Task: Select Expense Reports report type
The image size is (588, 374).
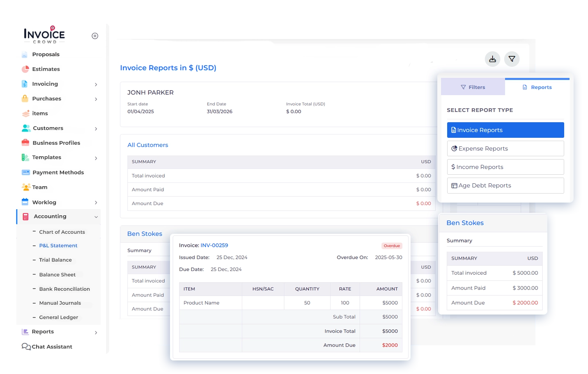Action: tap(505, 148)
